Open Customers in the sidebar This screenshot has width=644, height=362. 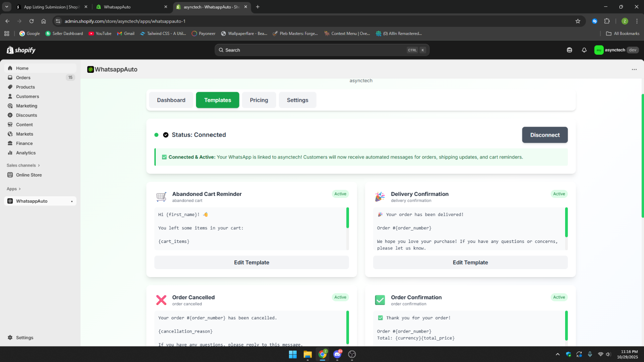point(40,97)
